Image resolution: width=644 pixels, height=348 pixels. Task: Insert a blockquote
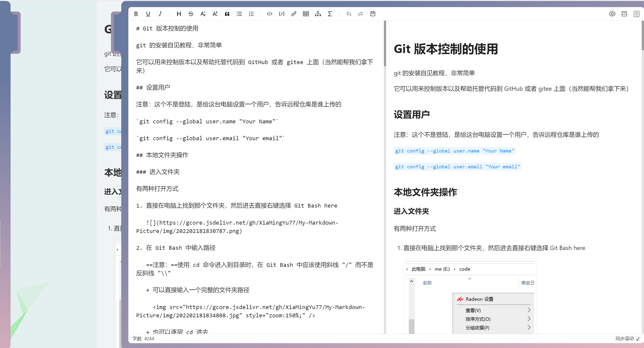227,14
